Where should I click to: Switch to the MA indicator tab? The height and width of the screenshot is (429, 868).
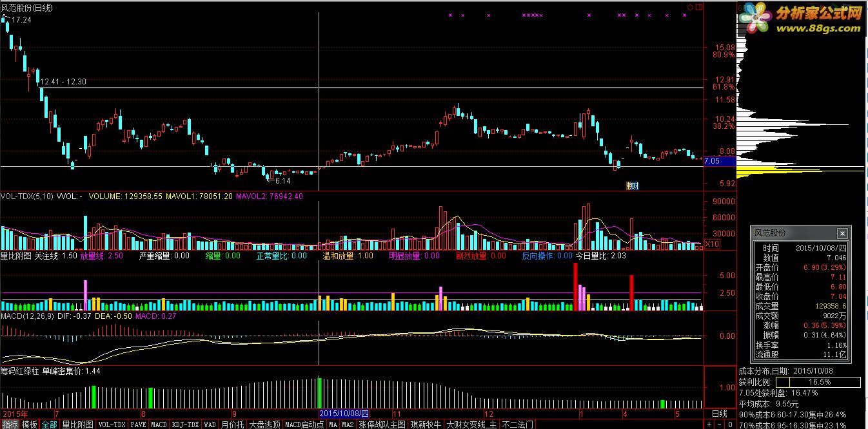333,424
